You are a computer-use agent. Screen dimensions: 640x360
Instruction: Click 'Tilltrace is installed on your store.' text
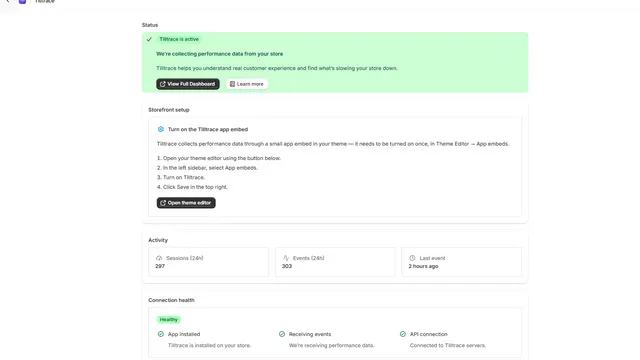[x=209, y=345]
